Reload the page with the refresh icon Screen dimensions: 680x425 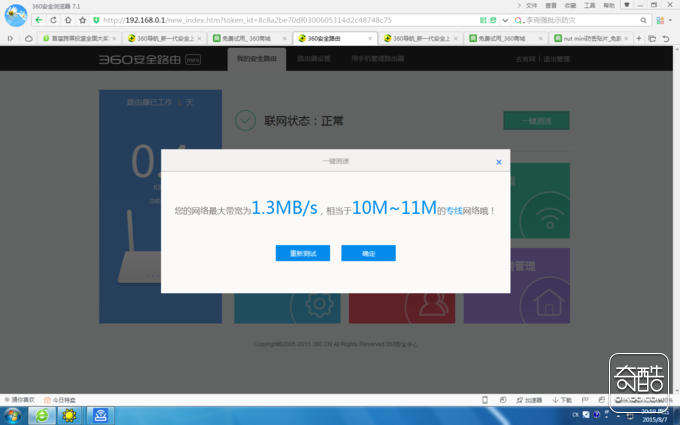pyautogui.click(x=53, y=20)
